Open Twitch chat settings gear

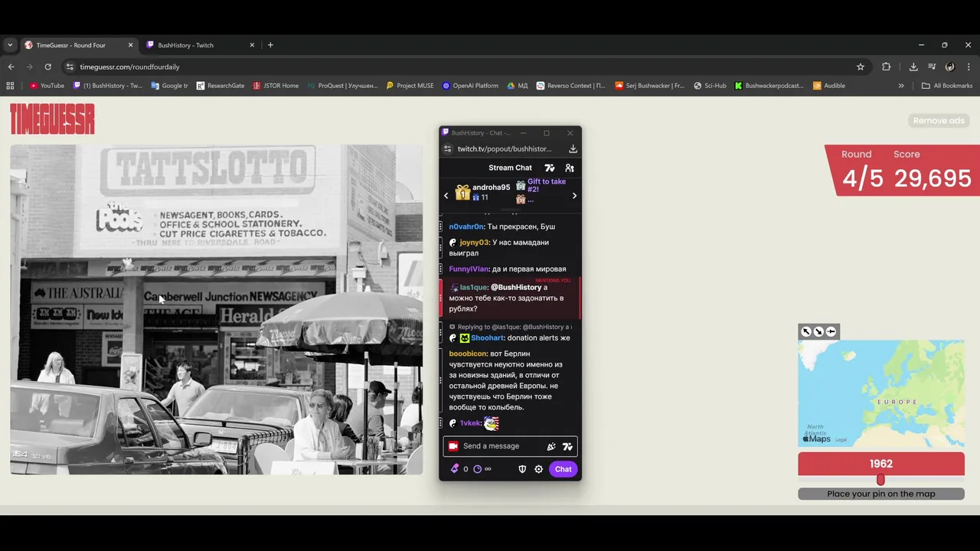(x=539, y=469)
